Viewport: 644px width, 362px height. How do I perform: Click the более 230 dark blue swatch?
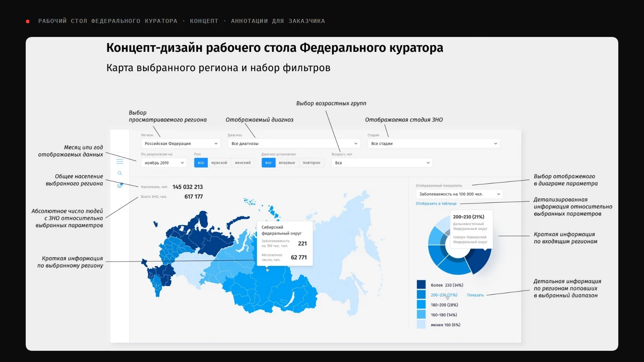421,284
